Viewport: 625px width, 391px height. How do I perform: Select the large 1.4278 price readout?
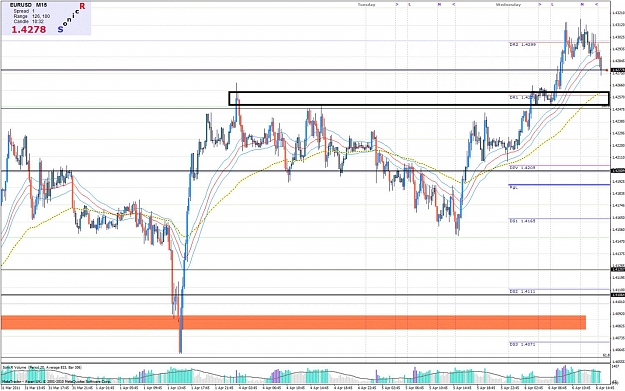coord(28,29)
